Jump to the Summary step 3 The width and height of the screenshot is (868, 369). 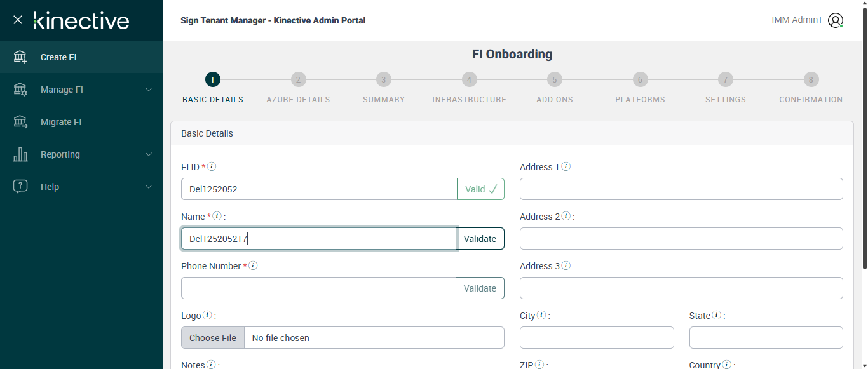(383, 80)
